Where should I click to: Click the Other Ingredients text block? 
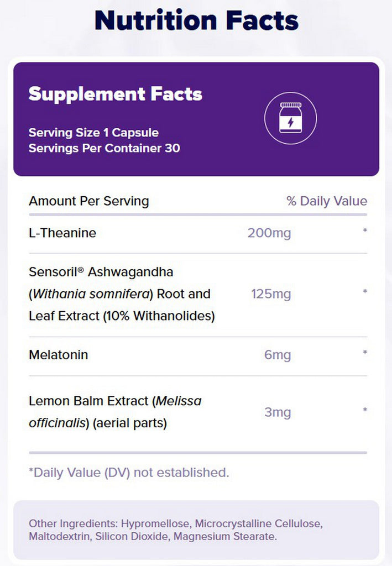[x=176, y=530]
